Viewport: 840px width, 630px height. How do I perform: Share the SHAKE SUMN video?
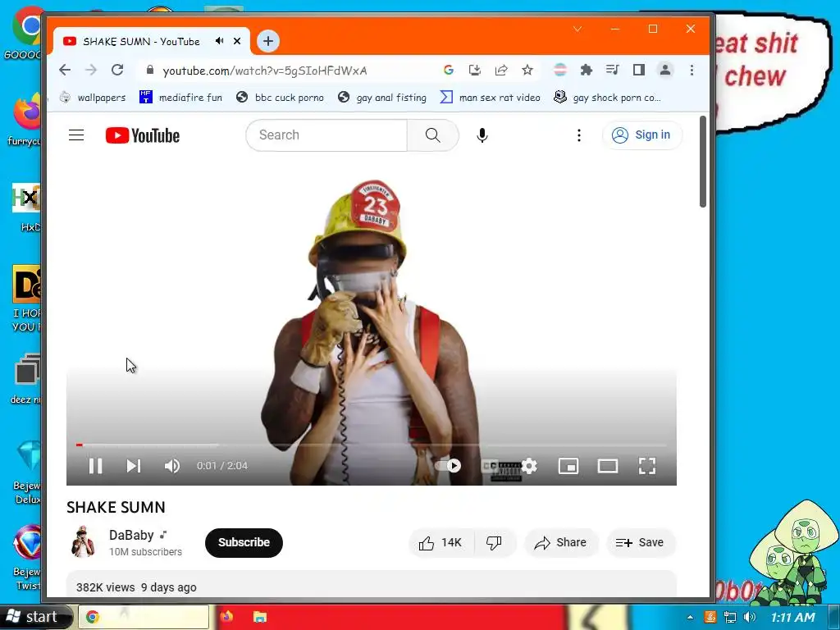(560, 543)
